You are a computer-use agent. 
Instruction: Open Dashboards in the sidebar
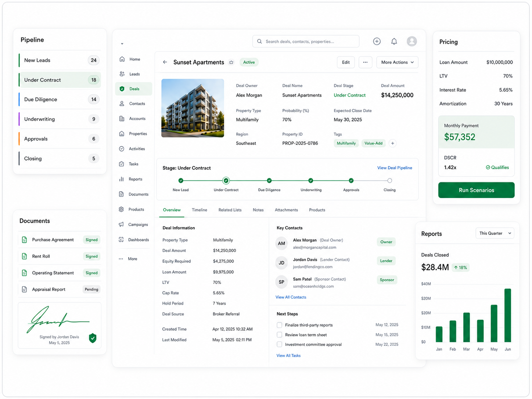click(x=134, y=240)
